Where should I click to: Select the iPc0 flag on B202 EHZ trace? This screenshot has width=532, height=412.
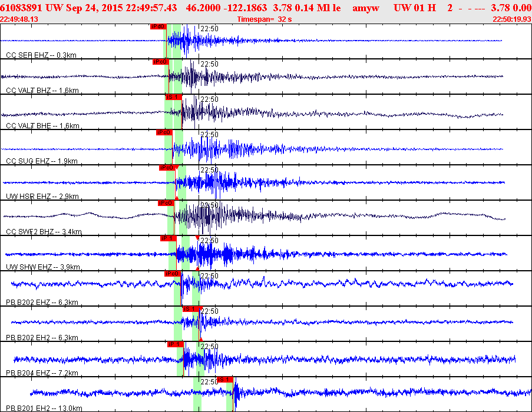(173, 274)
